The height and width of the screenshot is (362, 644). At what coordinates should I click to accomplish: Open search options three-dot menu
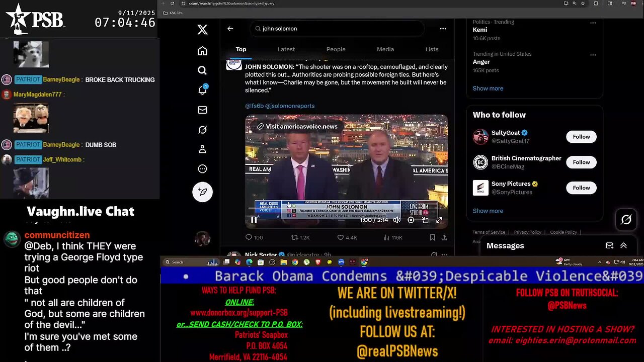point(443,29)
